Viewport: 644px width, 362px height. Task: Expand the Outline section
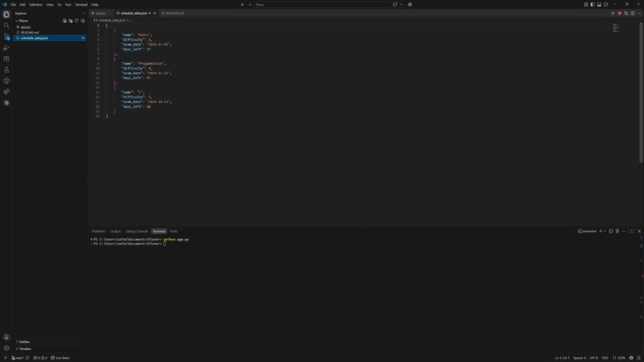[22, 342]
